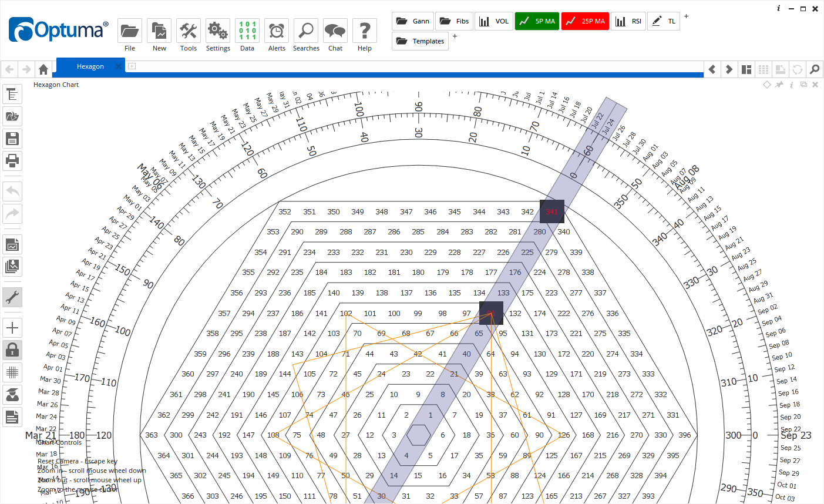Select the Save icon in the left sidebar
824x504 pixels.
pyautogui.click(x=12, y=138)
